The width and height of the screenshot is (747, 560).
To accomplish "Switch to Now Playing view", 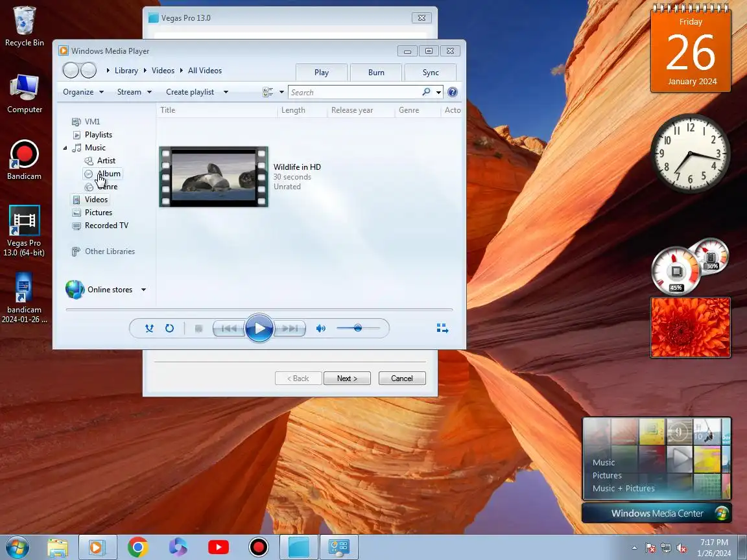I will point(442,328).
